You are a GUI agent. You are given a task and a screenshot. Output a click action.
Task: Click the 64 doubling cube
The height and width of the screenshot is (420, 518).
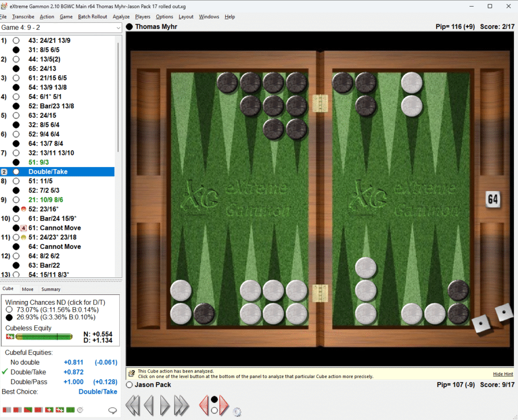click(493, 199)
